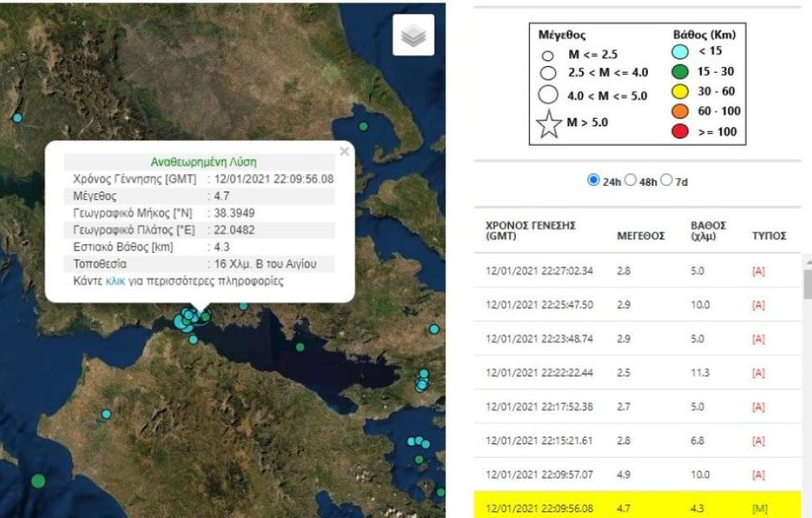Switch to the 7d time range
The height and width of the screenshot is (518, 812).
(x=667, y=179)
